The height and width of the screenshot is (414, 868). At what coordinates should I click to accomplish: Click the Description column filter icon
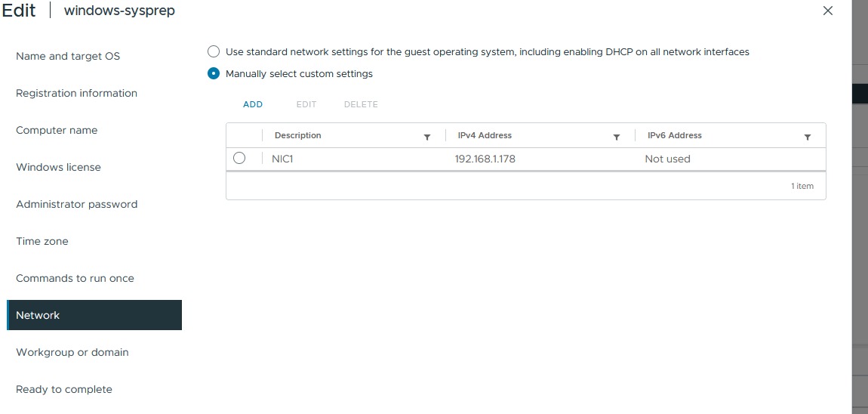[426, 137]
